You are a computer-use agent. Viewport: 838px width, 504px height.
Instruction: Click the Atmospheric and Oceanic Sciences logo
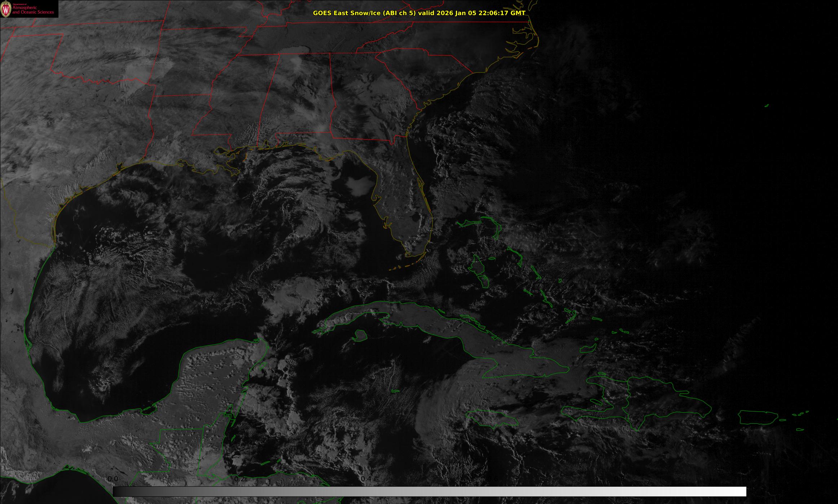tap(29, 9)
